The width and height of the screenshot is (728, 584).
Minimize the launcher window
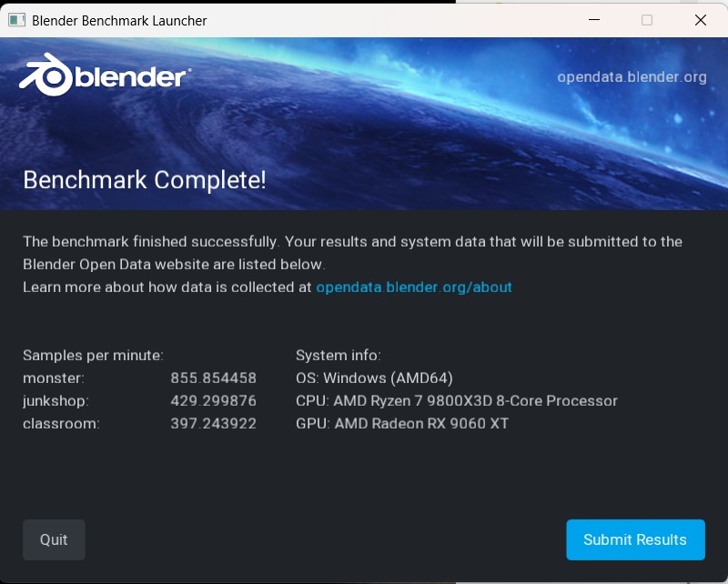point(593,19)
